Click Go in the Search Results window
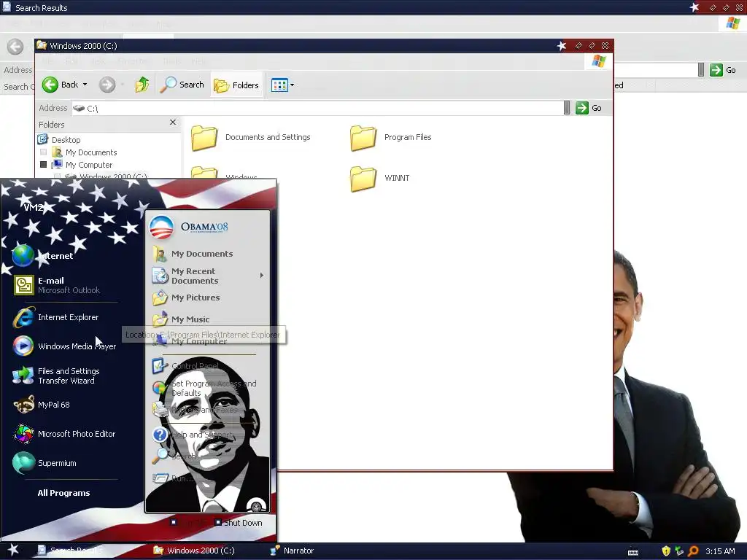This screenshot has height=560, width=747. [723, 70]
